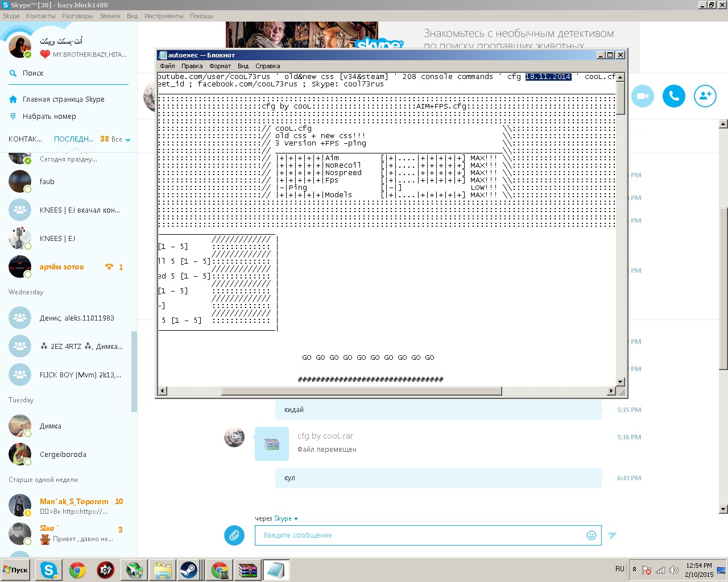This screenshot has height=582, width=728.
Task: Open Steam from the taskbar
Action: coord(189,570)
